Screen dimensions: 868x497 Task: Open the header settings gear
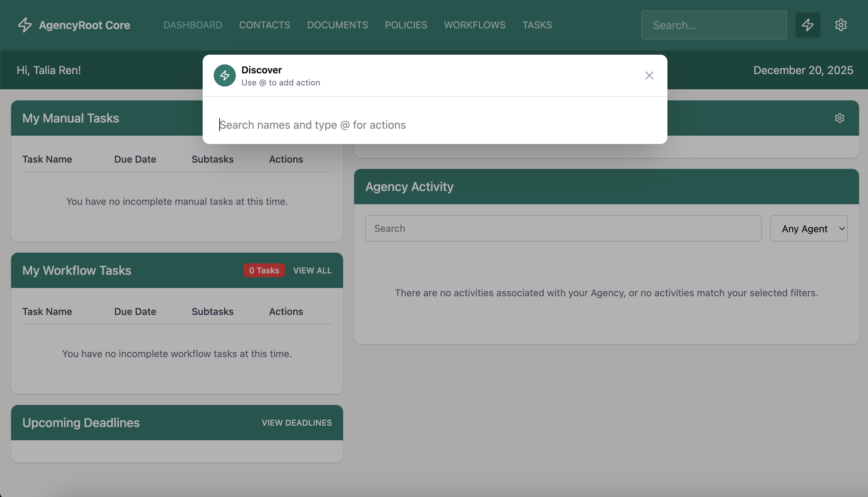point(841,25)
